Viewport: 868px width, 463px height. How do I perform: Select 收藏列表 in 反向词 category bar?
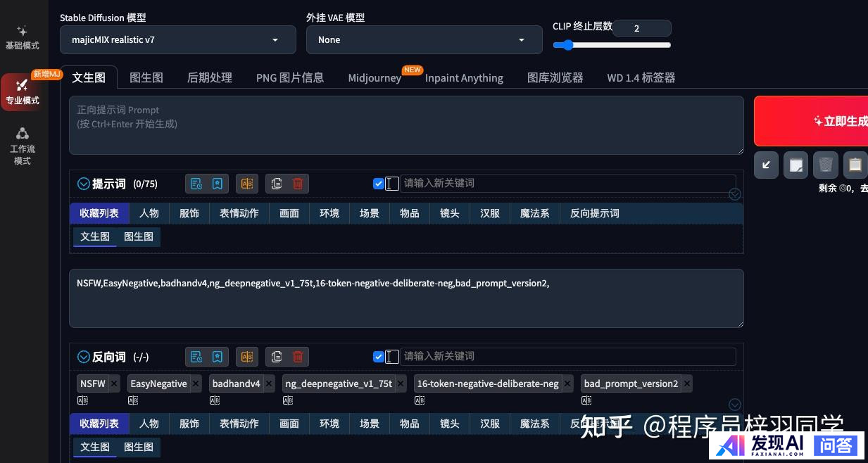click(x=99, y=424)
